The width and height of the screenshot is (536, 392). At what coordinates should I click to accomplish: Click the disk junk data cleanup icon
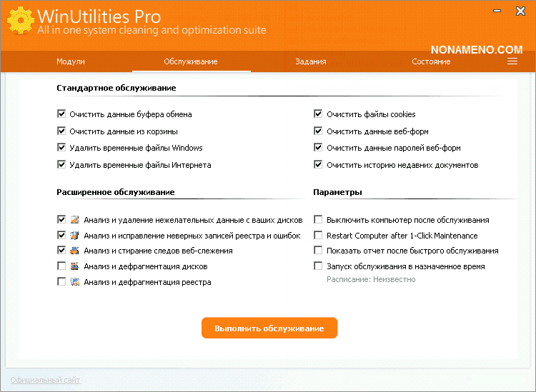[x=75, y=219]
